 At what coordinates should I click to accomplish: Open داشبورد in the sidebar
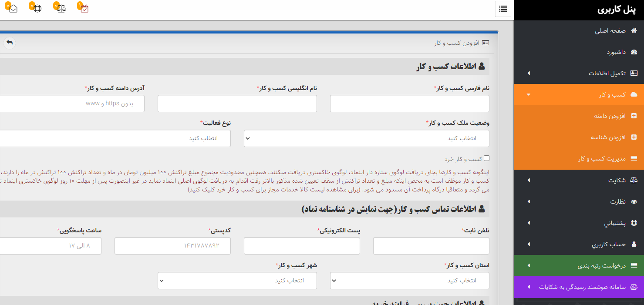coord(579,52)
